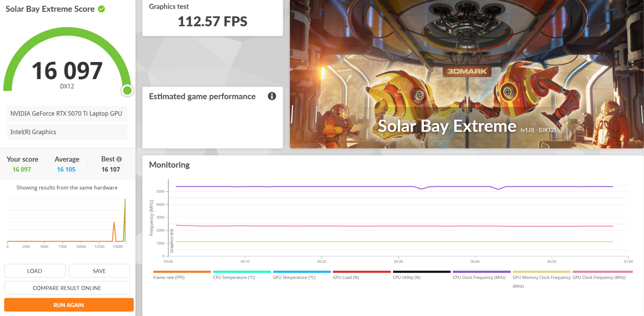
Task: Select the Intel(R) Graphics entry
Action: point(67,132)
